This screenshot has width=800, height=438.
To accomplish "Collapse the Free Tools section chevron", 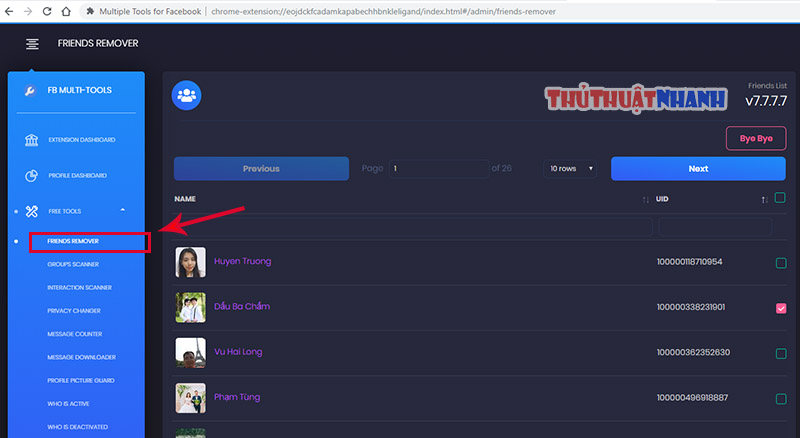I will [x=122, y=210].
